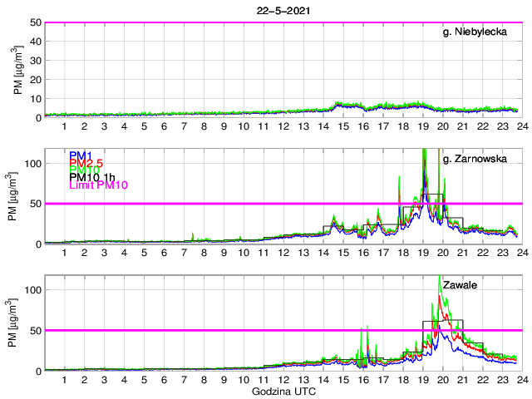
Task: Click the blue PM1 legend entry
Action: (81, 155)
